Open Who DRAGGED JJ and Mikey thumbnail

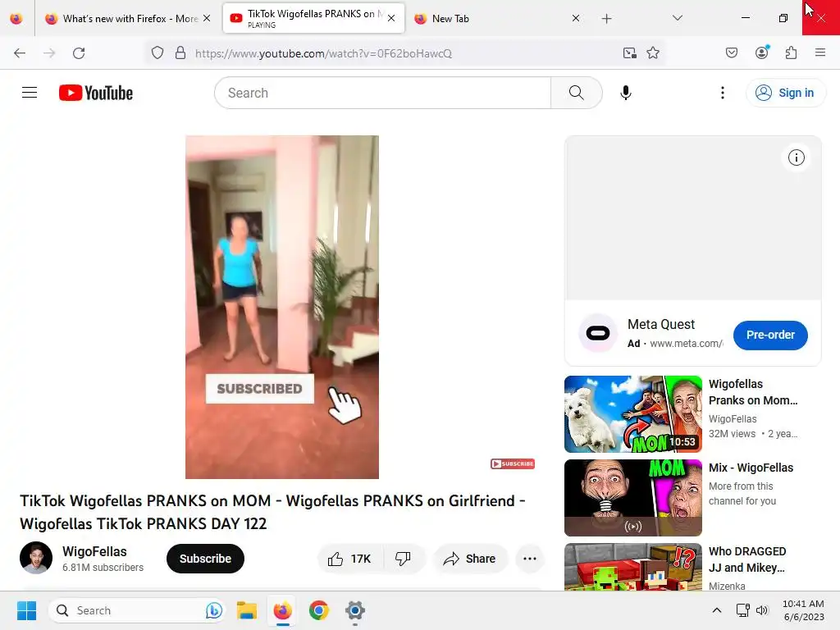pyautogui.click(x=632, y=568)
